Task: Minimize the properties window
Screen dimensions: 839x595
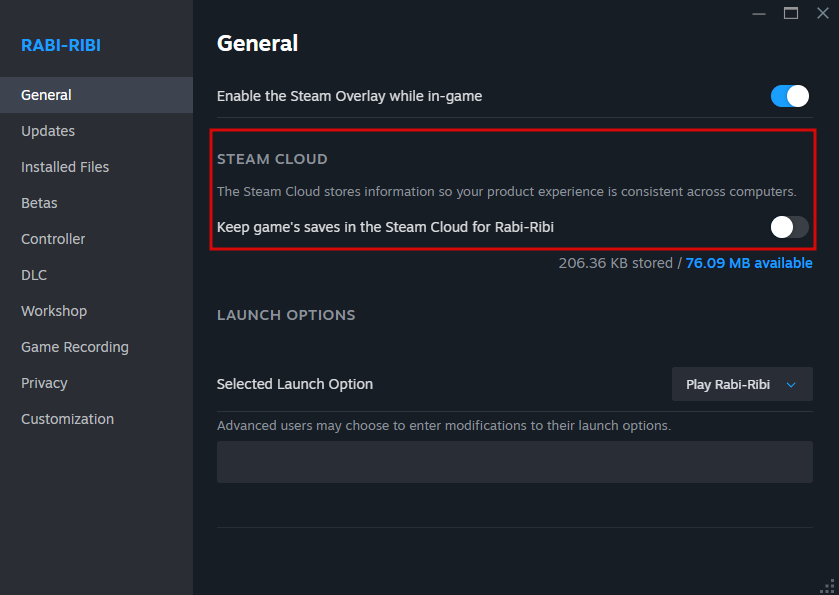Action: (759, 13)
